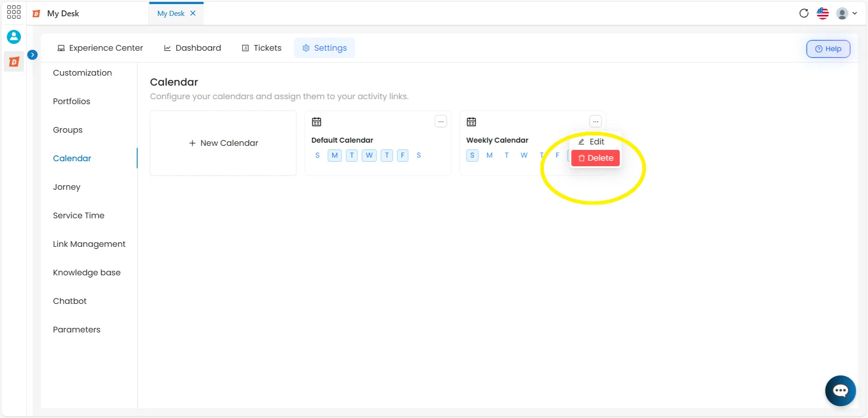Expand the sidebar with blue chevron arrow
Viewport: 868px width, 418px height.
(x=33, y=55)
